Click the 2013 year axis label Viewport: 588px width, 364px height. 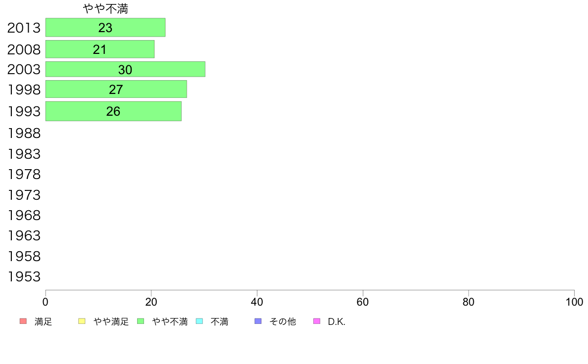[24, 28]
